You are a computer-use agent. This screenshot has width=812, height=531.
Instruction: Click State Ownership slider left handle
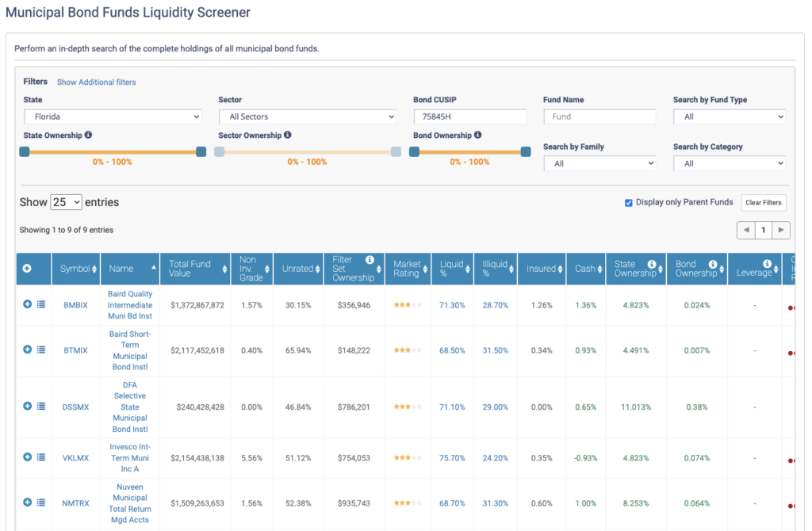coord(25,151)
